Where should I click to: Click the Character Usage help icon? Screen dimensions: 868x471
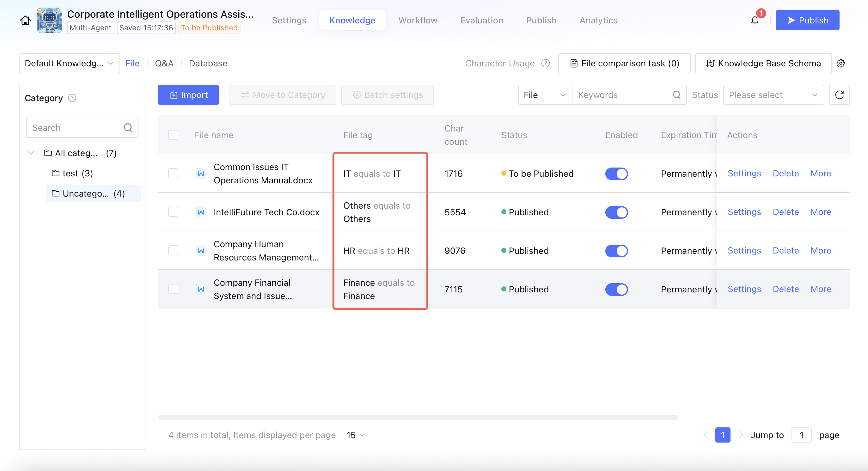[545, 63]
